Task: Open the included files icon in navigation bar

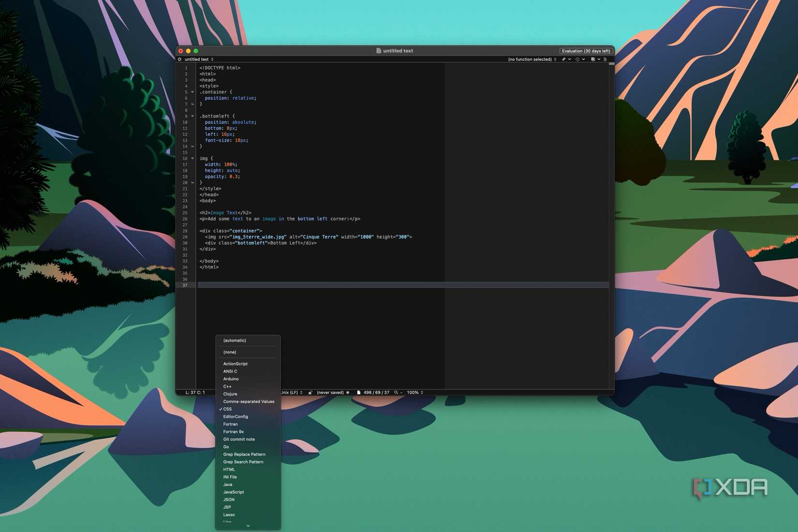Action: click(593, 59)
